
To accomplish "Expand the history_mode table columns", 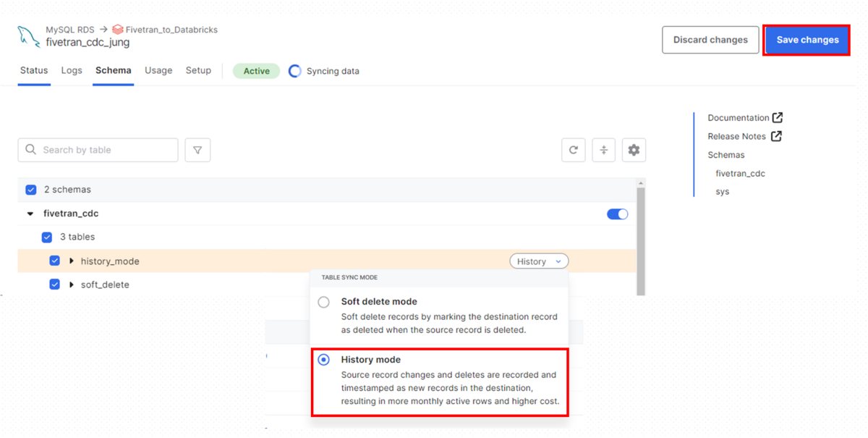I will (72, 261).
